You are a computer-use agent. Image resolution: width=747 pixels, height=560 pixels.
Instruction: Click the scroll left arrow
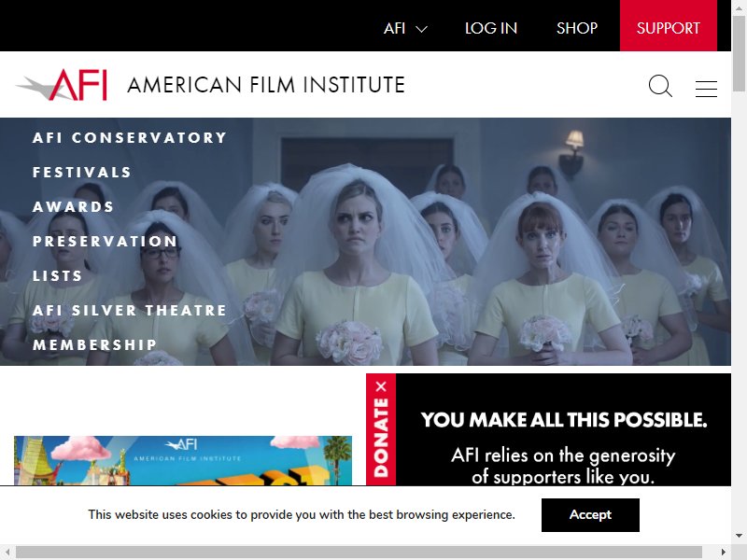7,553
